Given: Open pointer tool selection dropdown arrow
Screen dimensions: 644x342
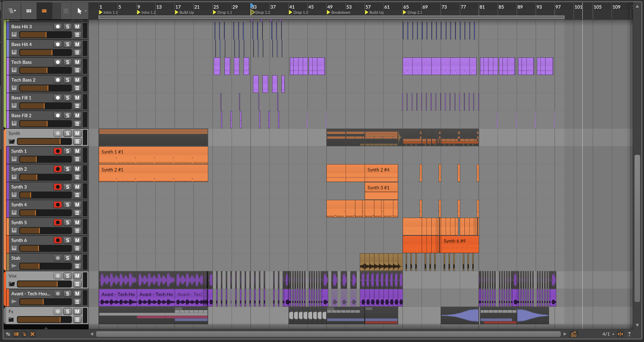Looking at the screenshot, I should (86, 11).
